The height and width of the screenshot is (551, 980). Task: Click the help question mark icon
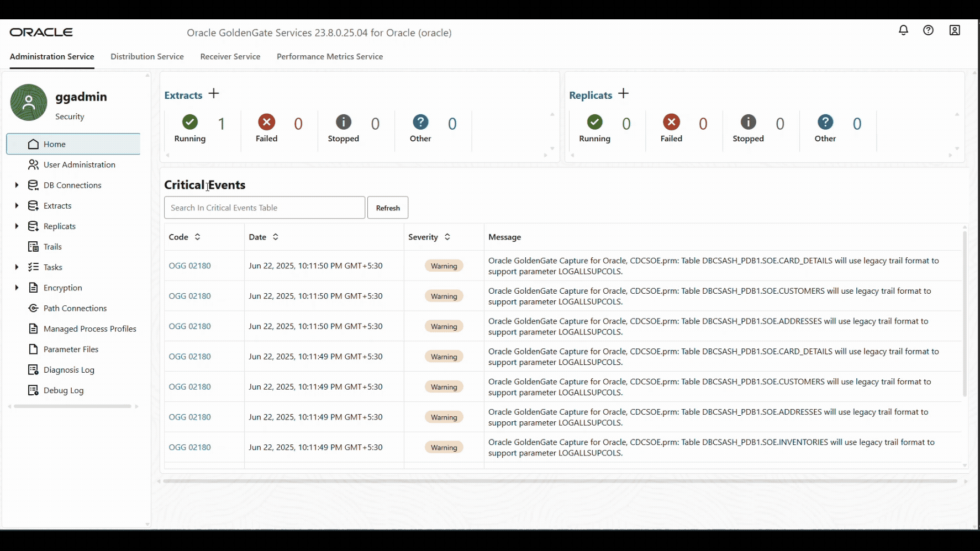(x=929, y=31)
